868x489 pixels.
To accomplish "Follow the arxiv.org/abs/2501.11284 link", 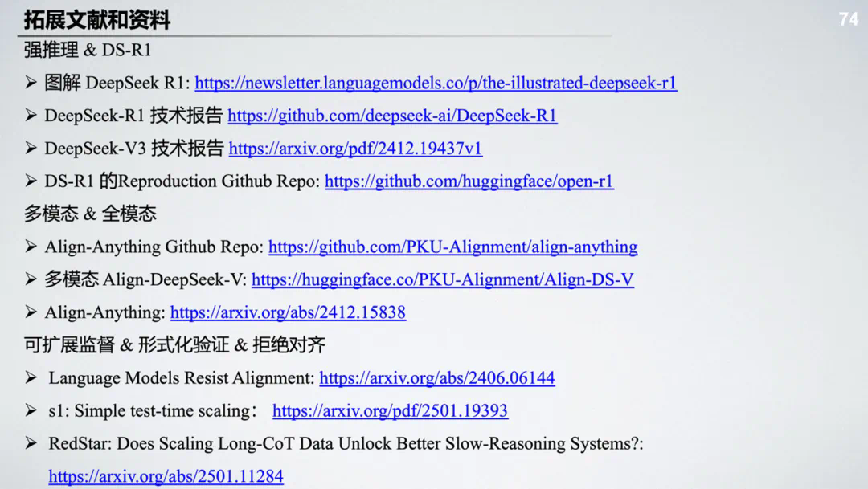I will coord(166,476).
